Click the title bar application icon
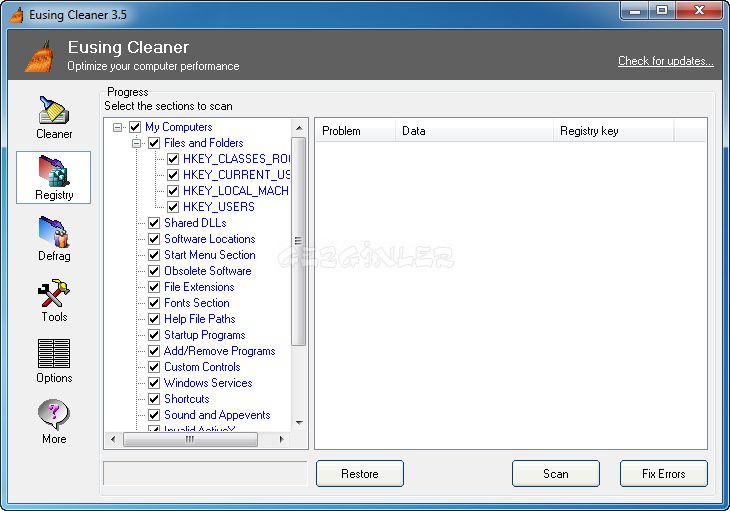The height and width of the screenshot is (511, 730). (17, 15)
